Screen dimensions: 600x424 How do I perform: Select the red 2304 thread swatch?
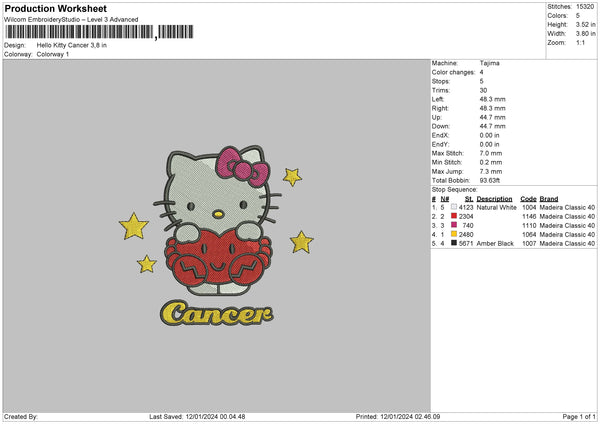click(455, 216)
